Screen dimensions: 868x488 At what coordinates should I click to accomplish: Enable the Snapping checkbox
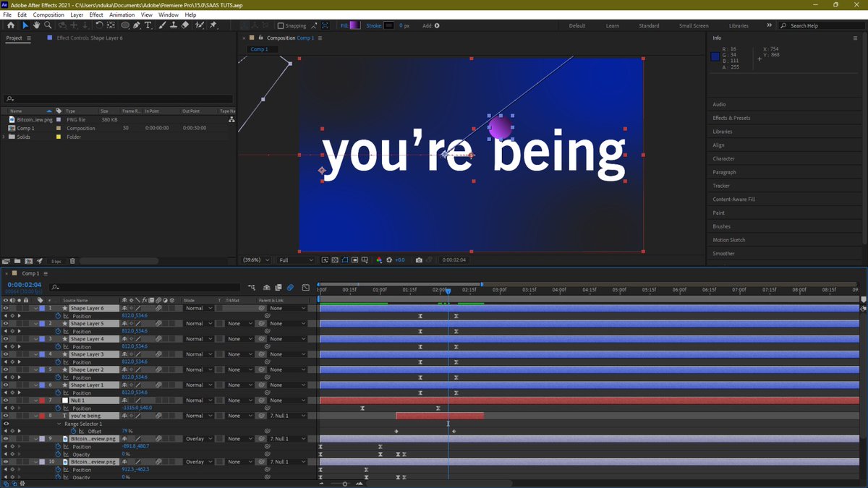coord(281,26)
